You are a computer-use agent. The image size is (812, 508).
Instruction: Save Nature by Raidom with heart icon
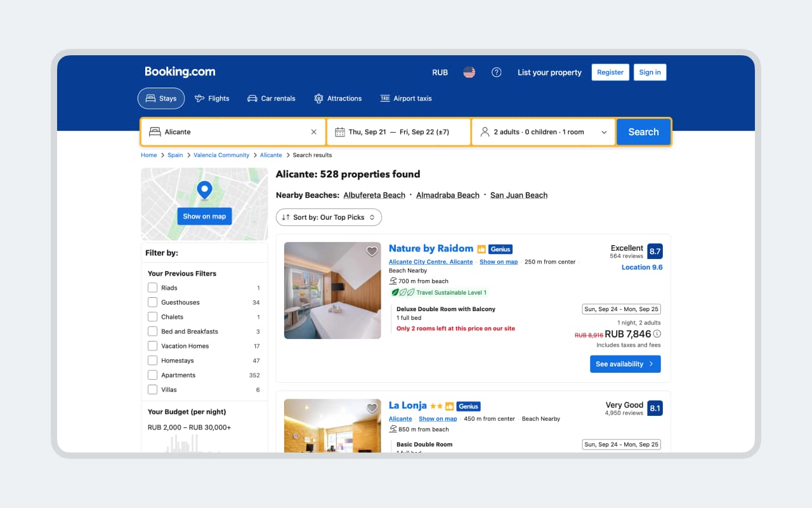[372, 251]
